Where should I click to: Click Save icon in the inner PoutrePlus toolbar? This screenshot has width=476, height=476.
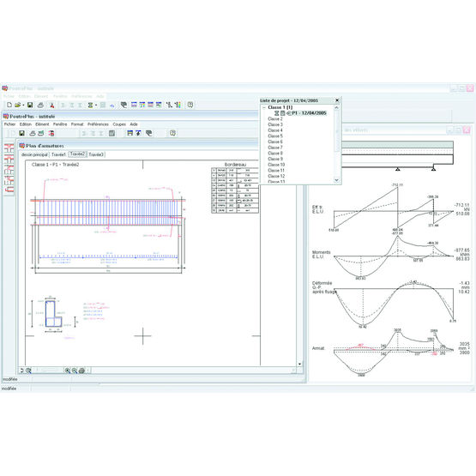click(21, 133)
